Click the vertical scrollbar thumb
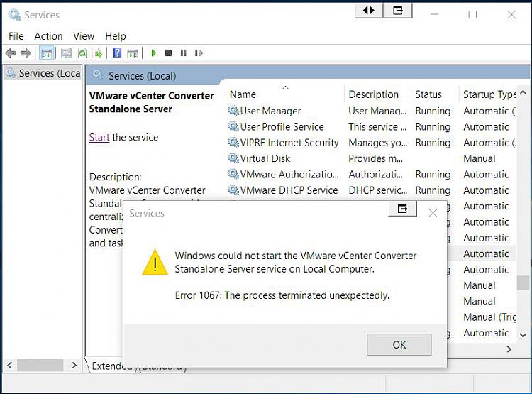Image resolution: width=532 pixels, height=394 pixels. [x=523, y=283]
